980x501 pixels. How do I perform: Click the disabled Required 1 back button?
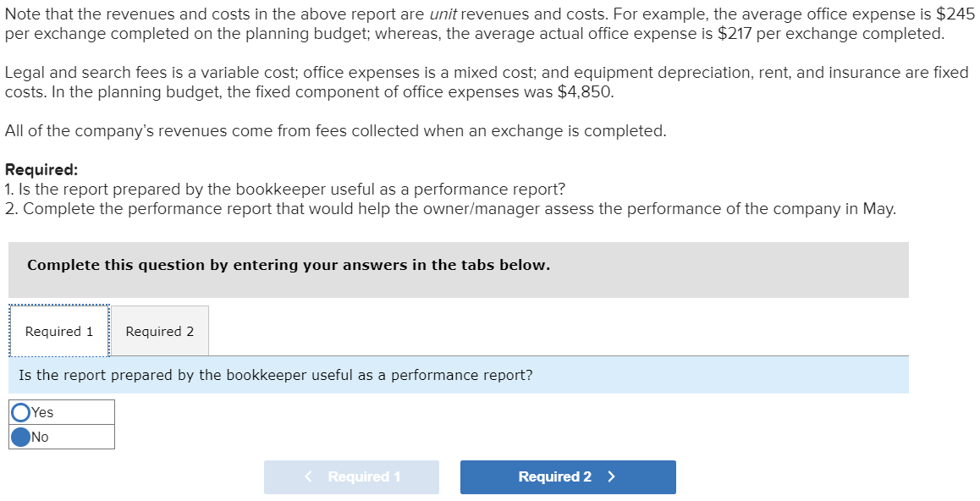tap(351, 476)
